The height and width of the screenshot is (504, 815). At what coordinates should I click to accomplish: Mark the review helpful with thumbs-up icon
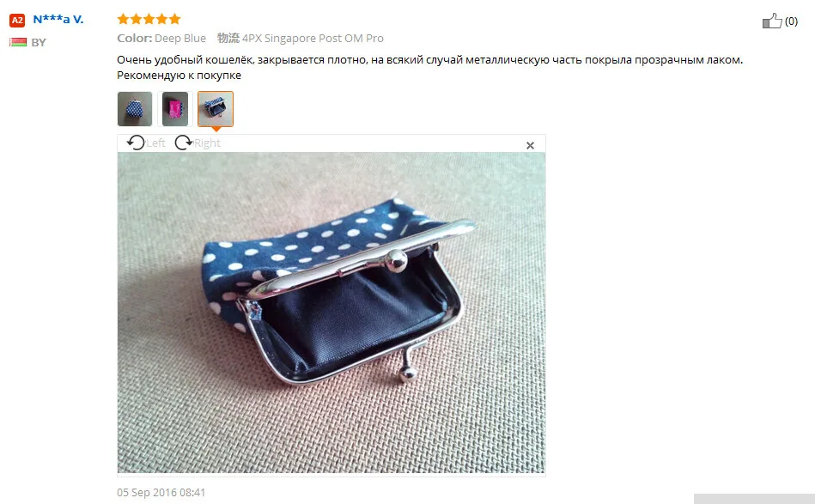point(772,21)
